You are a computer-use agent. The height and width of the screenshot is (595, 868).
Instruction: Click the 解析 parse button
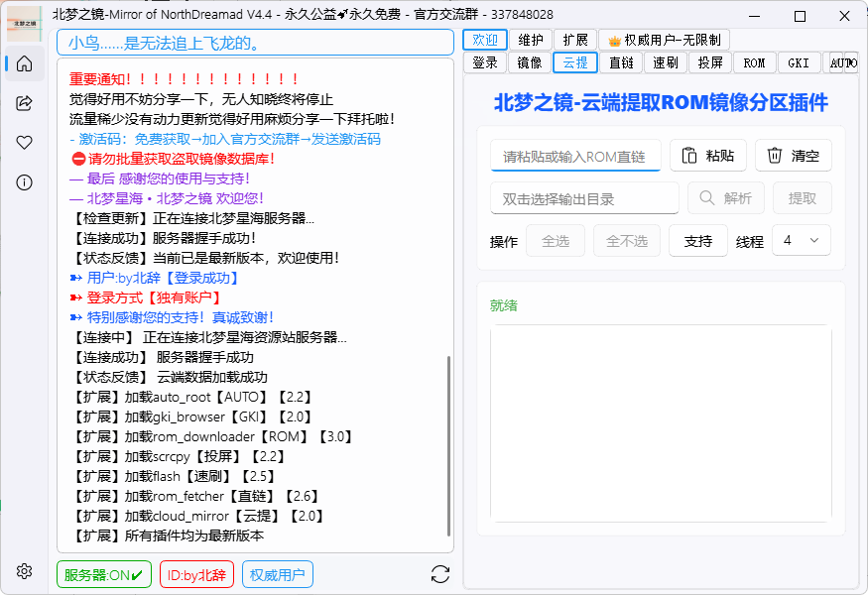click(x=725, y=197)
